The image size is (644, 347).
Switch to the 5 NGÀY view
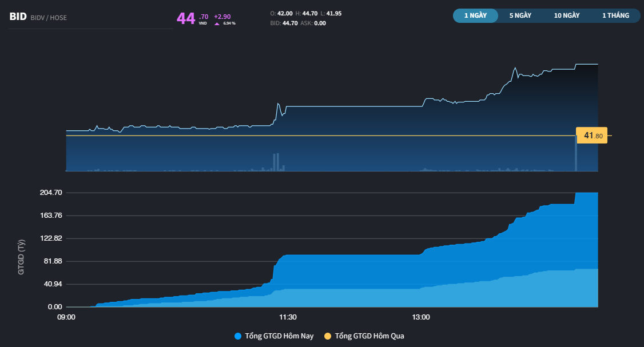[x=520, y=15]
